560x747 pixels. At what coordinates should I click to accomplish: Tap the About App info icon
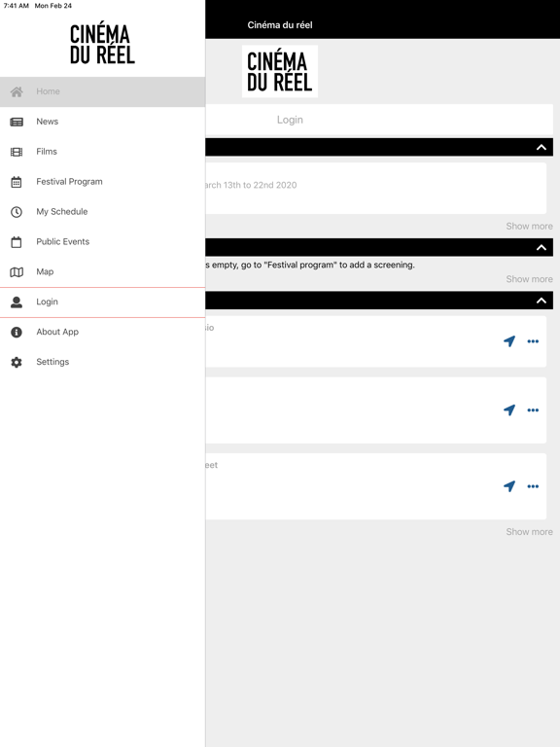click(17, 332)
